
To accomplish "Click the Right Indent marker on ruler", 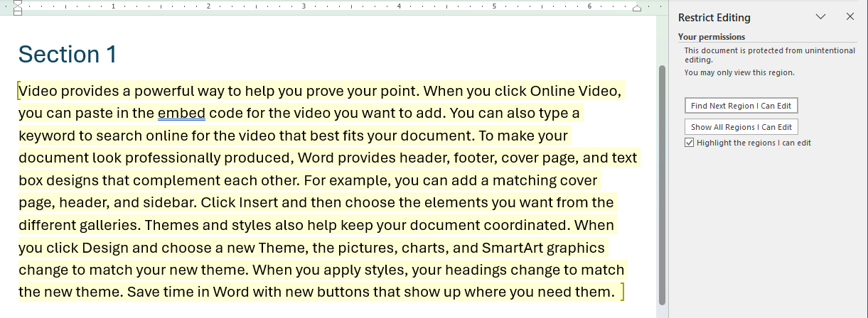I will click(637, 9).
